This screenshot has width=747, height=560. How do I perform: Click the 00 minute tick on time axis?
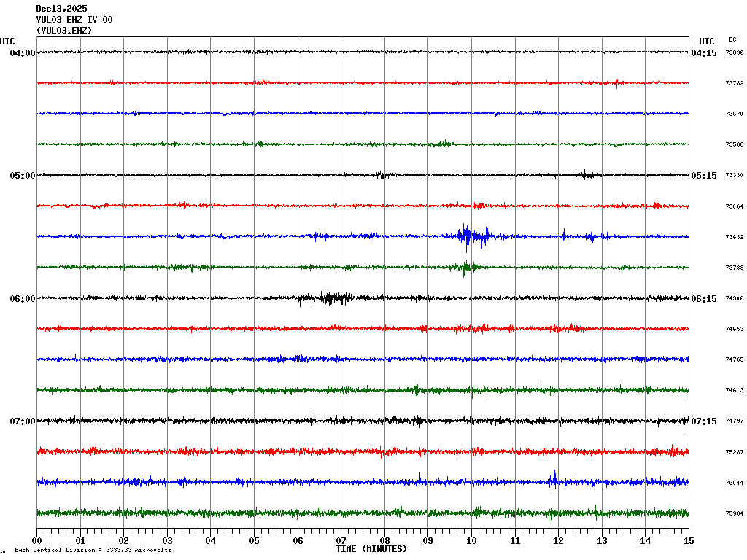(x=37, y=541)
